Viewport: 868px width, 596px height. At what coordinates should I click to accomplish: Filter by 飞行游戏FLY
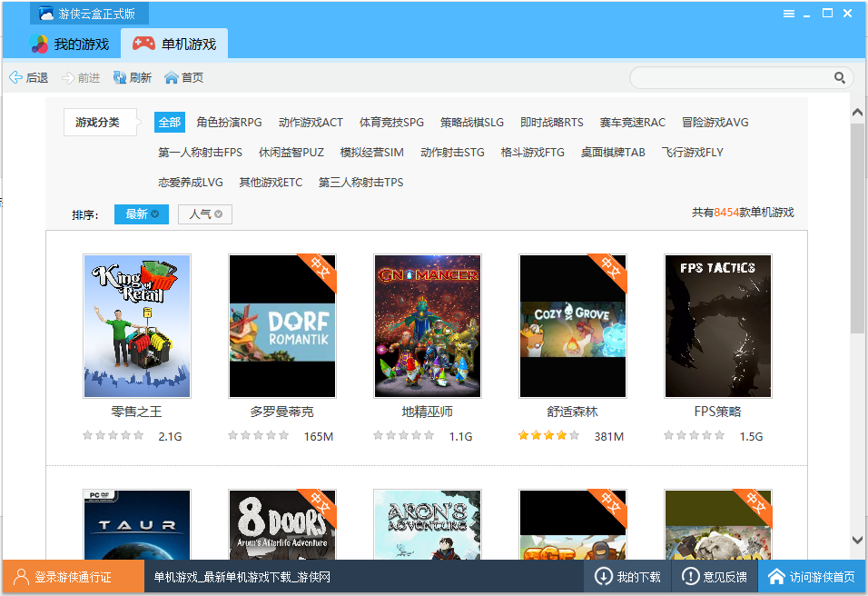point(692,153)
